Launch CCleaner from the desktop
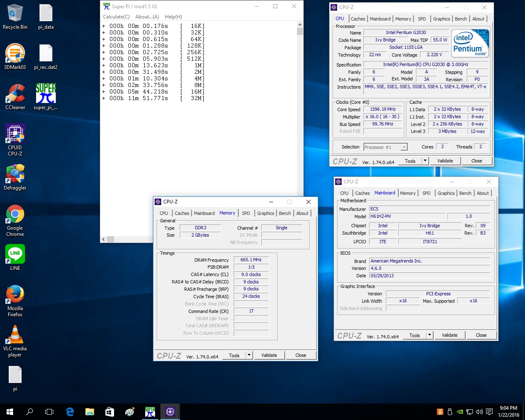The height and width of the screenshot is (420, 525). 15,97
